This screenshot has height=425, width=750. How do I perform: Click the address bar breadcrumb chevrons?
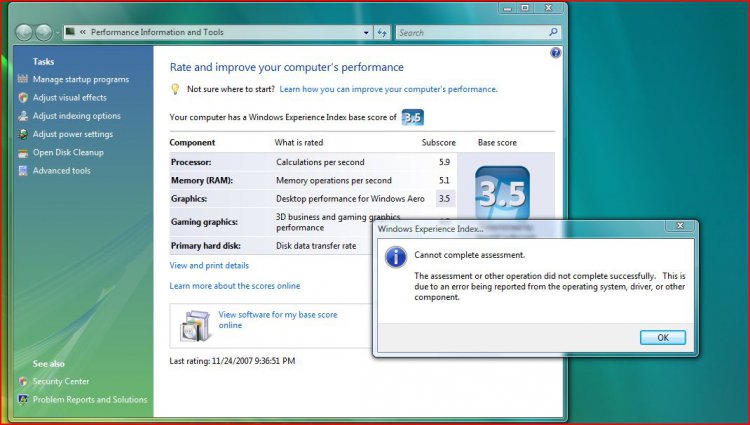[x=83, y=32]
